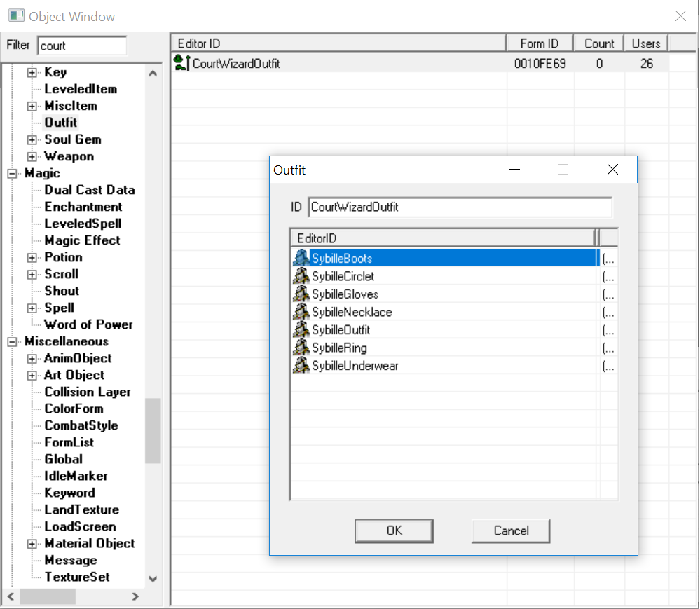
Task: Sort the list by the Users column
Action: click(x=645, y=43)
